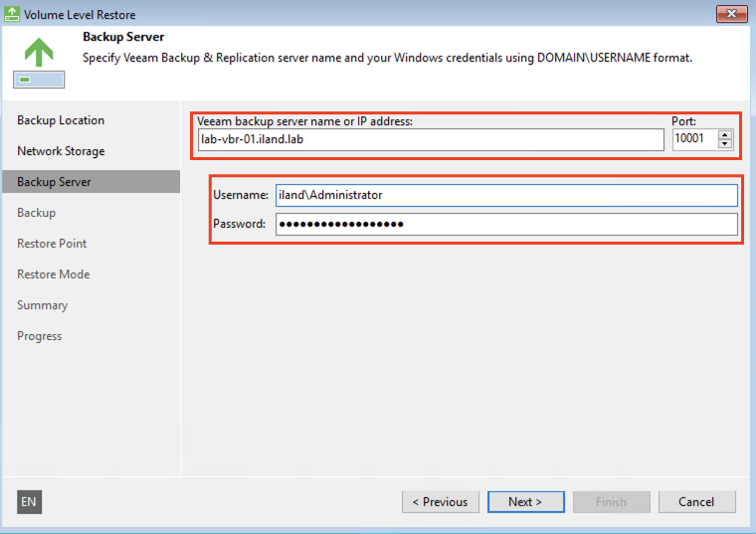Click the Veeam backup server name field
Screen dimensions: 756x534
click(430, 139)
